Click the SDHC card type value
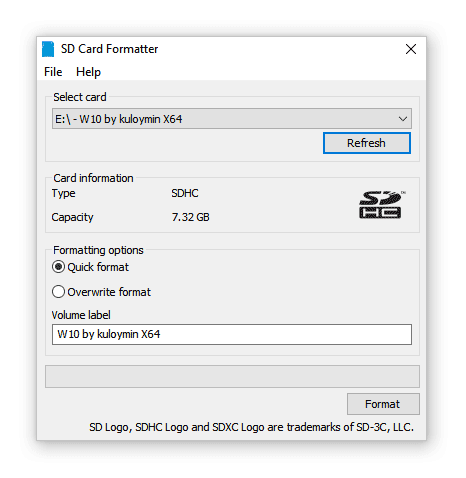This screenshot has height=478, width=466. [185, 193]
